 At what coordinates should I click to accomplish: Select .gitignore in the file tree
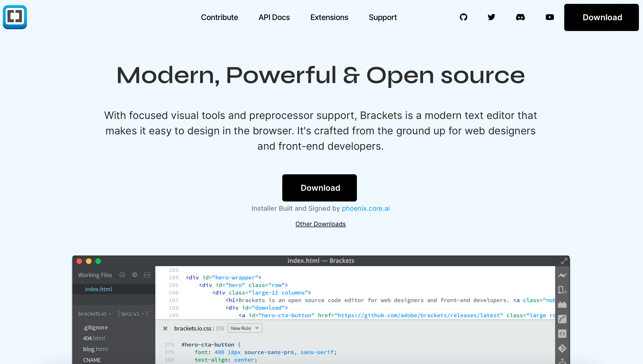(95, 328)
